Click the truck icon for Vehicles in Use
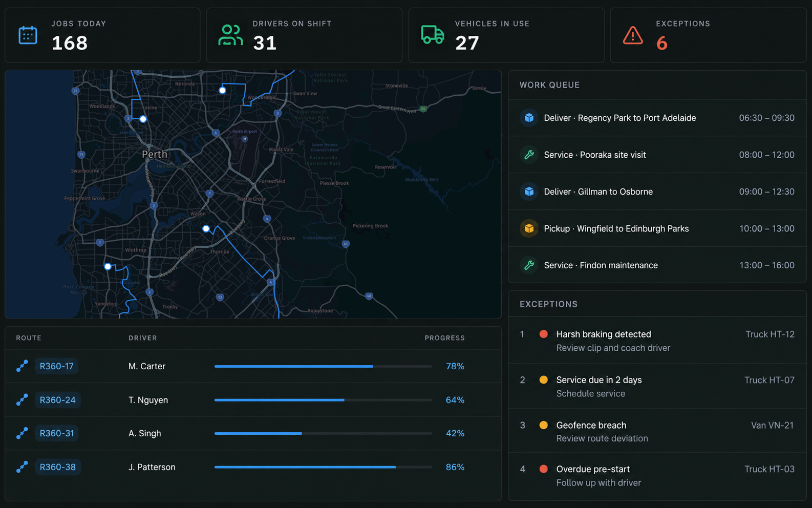 click(x=433, y=35)
